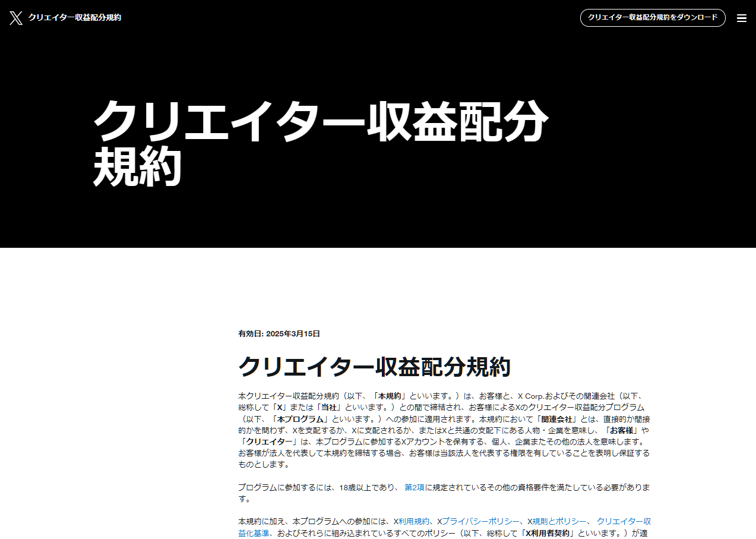Image resolution: width=756 pixels, height=539 pixels.
Task: Open the hamburger navigation menu
Action: (741, 18)
